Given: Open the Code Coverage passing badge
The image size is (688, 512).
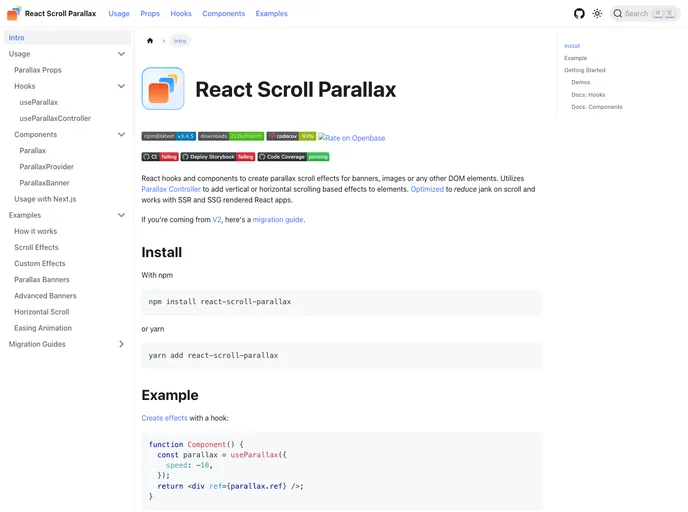Looking at the screenshot, I should (293, 157).
